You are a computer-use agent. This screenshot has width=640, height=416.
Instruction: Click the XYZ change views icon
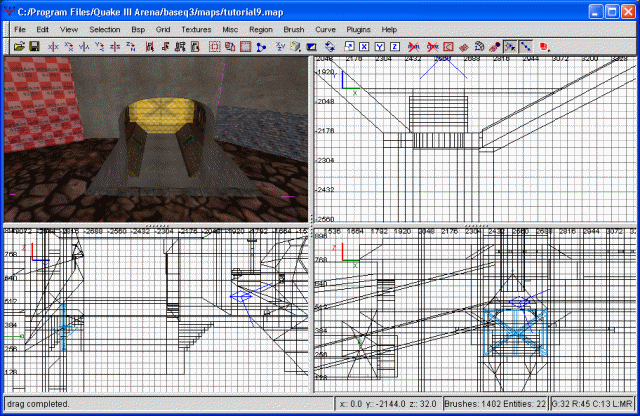[280, 47]
